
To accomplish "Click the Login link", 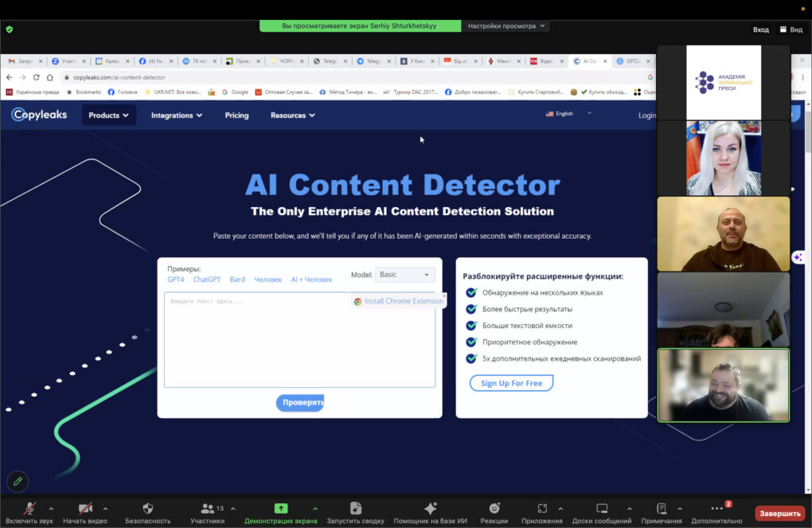I will [646, 115].
